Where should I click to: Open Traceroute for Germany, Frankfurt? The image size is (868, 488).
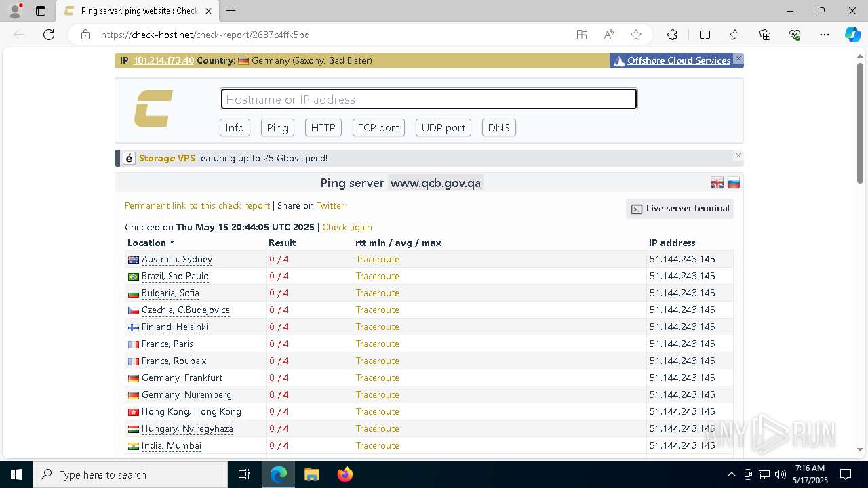[378, 378]
